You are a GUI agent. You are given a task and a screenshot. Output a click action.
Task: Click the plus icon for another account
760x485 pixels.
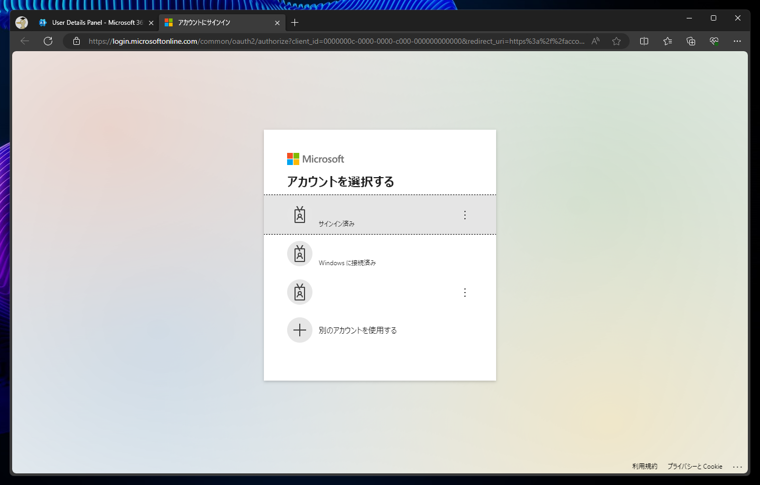[x=300, y=330]
